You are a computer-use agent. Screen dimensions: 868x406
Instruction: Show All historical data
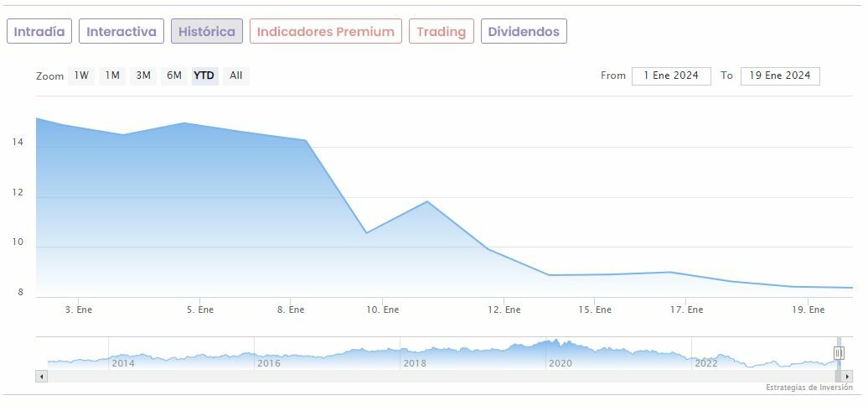click(236, 75)
